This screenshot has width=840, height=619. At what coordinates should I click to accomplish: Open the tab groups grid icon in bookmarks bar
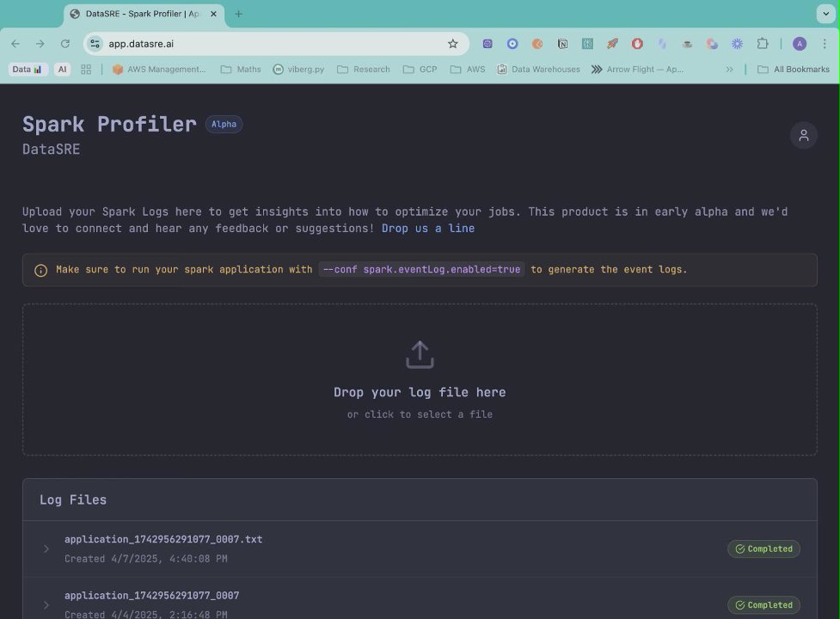coord(86,69)
